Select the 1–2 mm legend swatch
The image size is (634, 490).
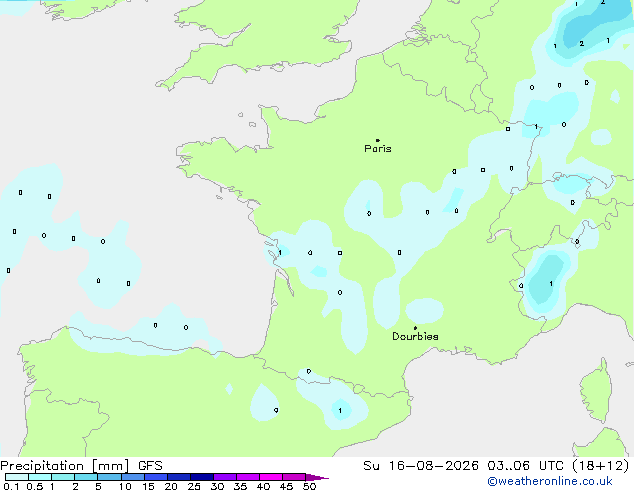pyautogui.click(x=63, y=477)
